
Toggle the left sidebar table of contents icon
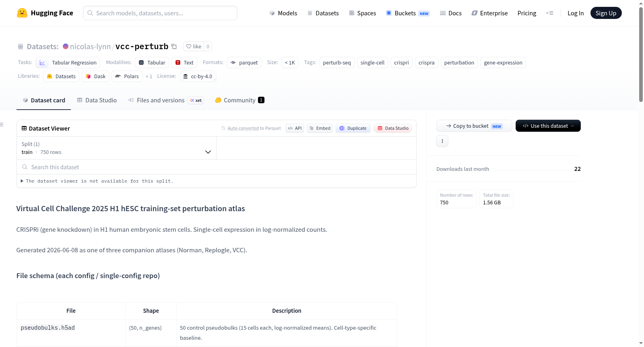[2, 125]
